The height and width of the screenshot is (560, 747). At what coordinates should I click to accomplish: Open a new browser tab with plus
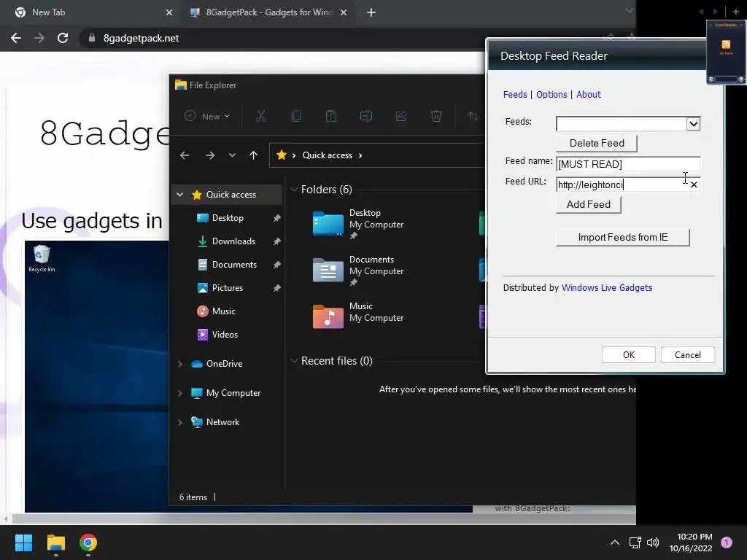coord(371,12)
